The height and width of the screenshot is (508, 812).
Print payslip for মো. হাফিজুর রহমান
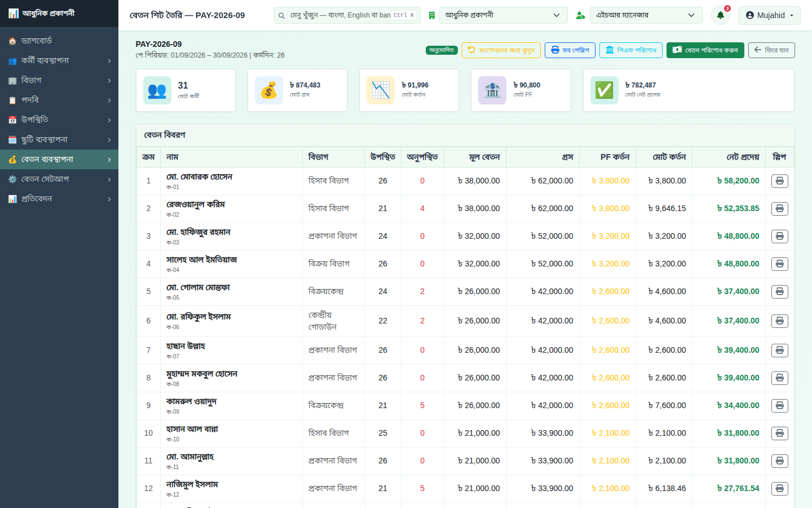pyautogui.click(x=779, y=237)
